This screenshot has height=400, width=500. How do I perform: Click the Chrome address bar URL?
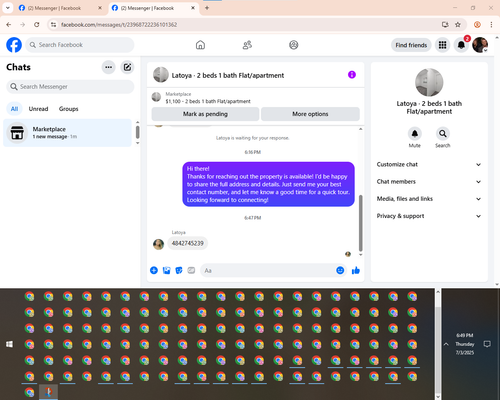coord(119,25)
